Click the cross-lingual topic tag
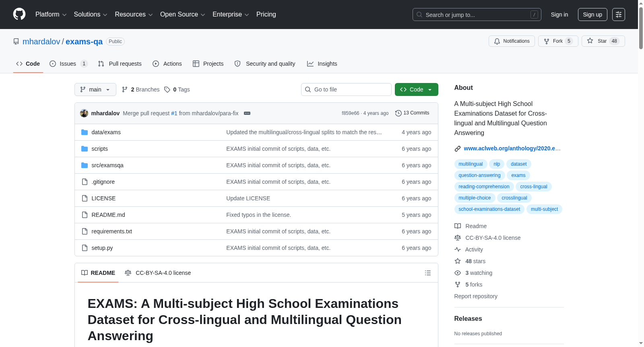 pos(534,187)
